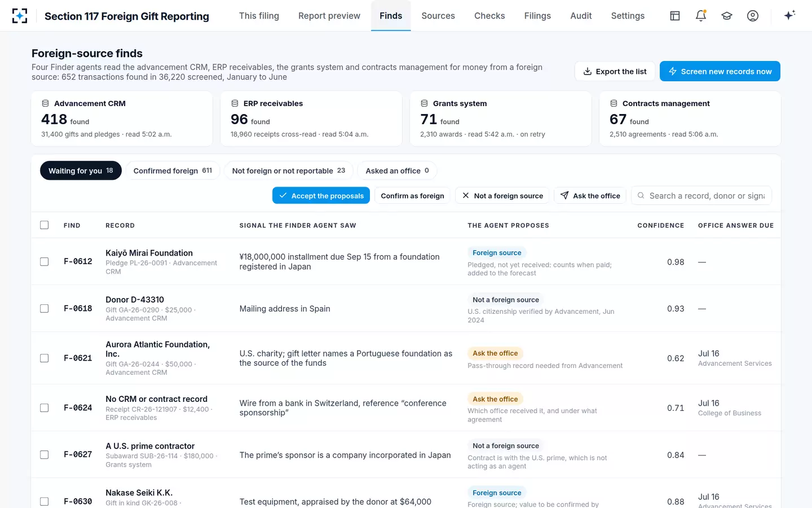The image size is (812, 508).
Task: Show Asked an office finds
Action: click(397, 170)
